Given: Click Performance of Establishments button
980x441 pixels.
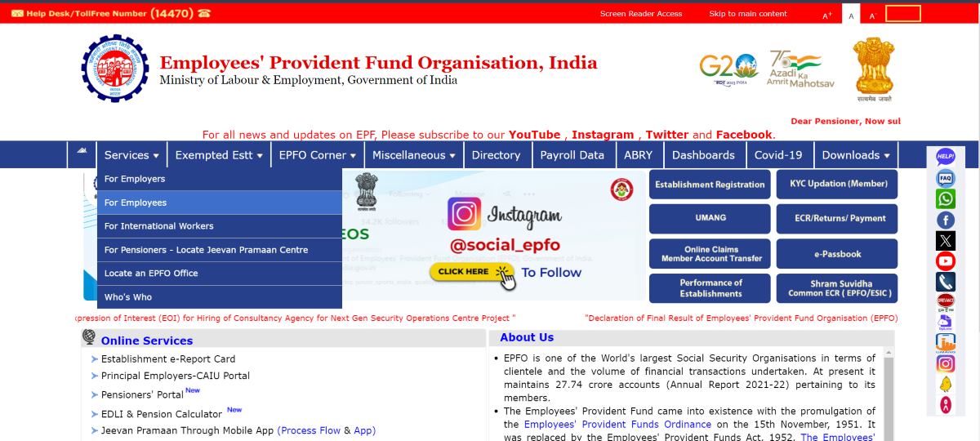Looking at the screenshot, I should pyautogui.click(x=710, y=288).
